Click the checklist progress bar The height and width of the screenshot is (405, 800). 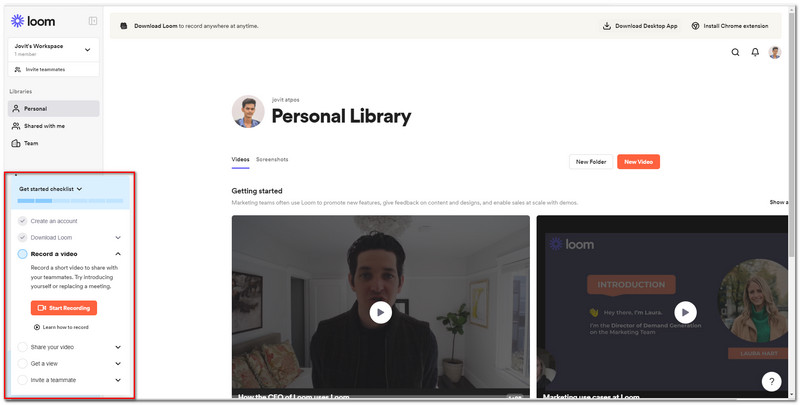point(70,201)
